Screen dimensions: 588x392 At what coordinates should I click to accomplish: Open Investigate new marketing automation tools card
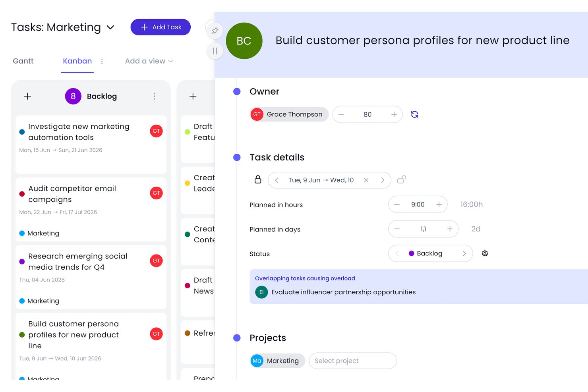[91, 145]
